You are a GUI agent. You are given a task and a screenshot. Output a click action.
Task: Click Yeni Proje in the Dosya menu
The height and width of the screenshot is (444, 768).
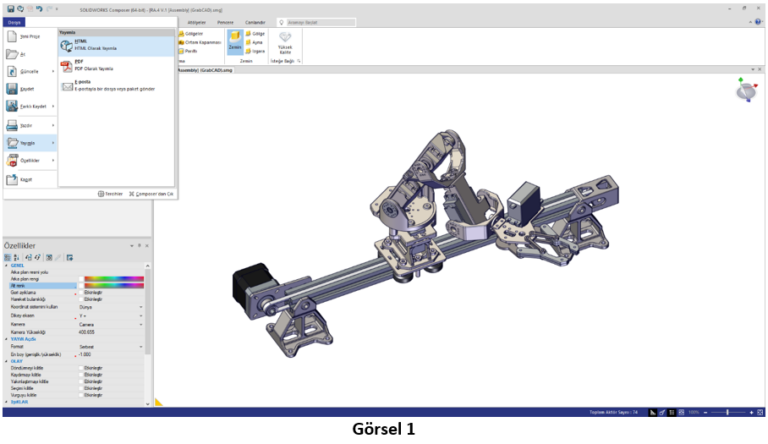27,35
